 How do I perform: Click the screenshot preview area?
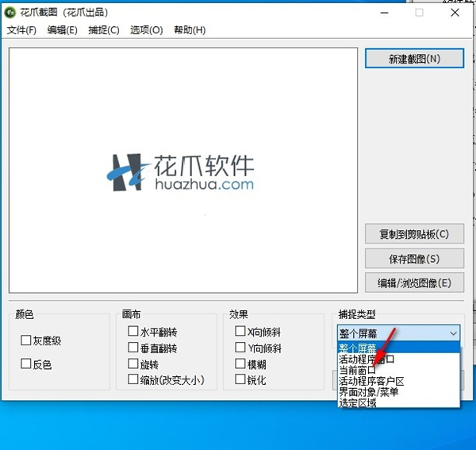click(183, 171)
